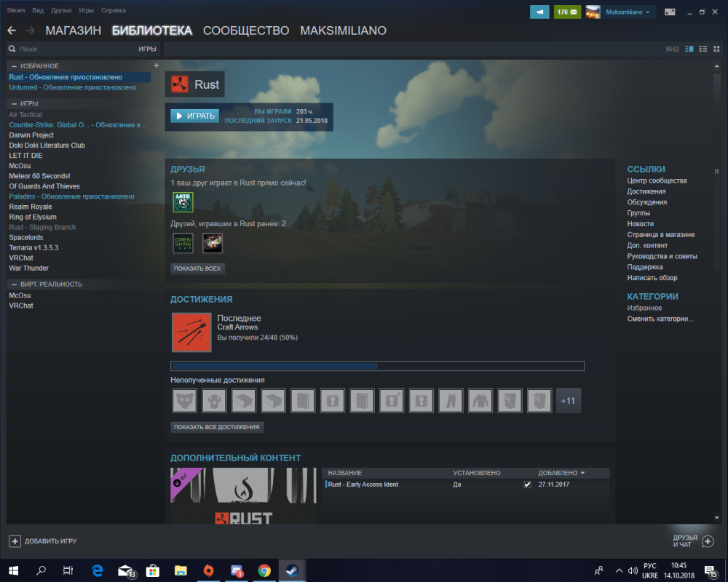Open the Rust DLC artwork thumbnail
The image size is (728, 582).
click(x=243, y=495)
